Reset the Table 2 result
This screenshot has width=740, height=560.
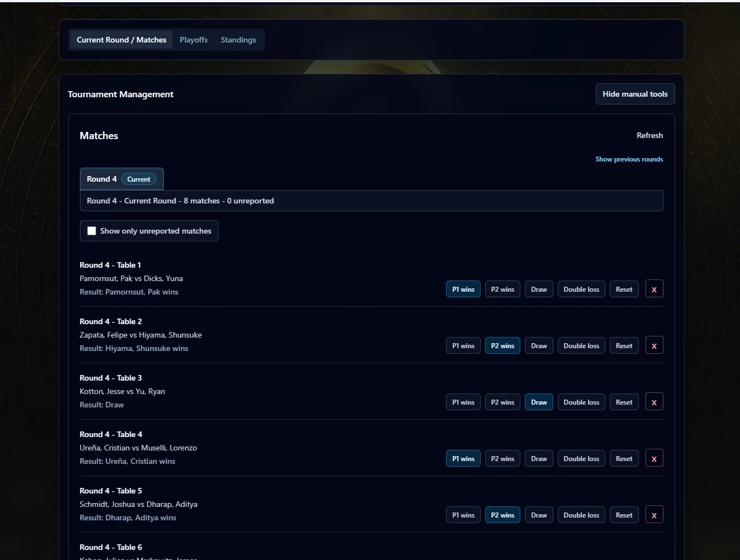[624, 345]
